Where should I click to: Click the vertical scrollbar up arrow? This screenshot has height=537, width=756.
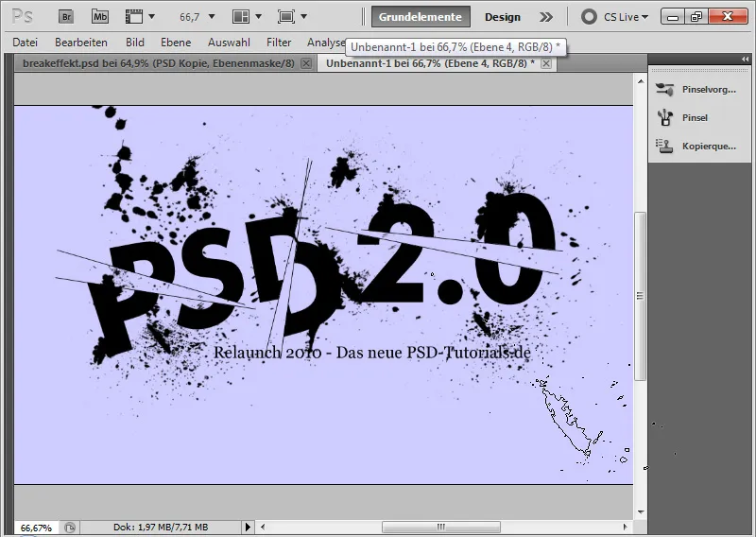641,81
